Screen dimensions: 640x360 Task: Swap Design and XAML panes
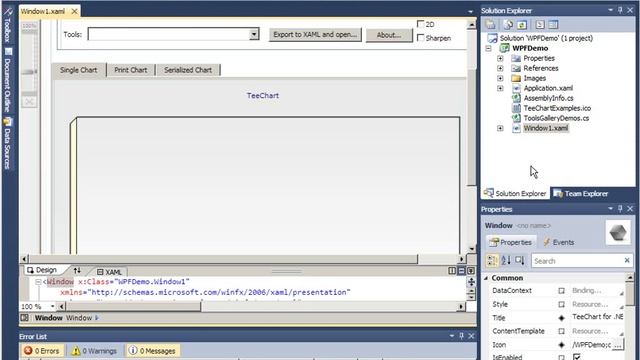pyautogui.click(x=77, y=271)
